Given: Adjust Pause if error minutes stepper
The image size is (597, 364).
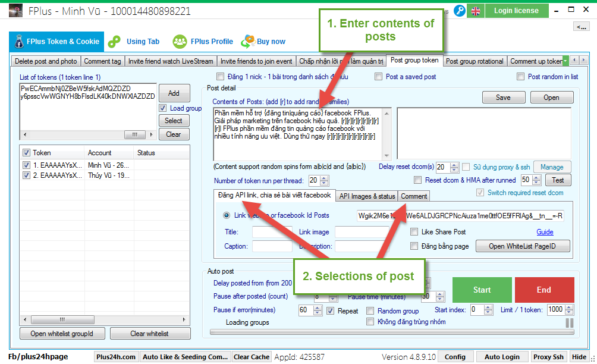Looking at the screenshot, I should tap(318, 310).
